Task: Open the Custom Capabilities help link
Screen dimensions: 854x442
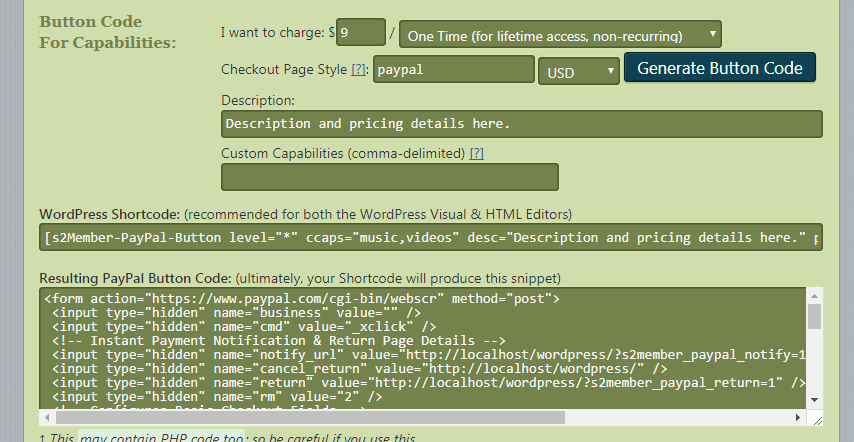Action: point(477,154)
